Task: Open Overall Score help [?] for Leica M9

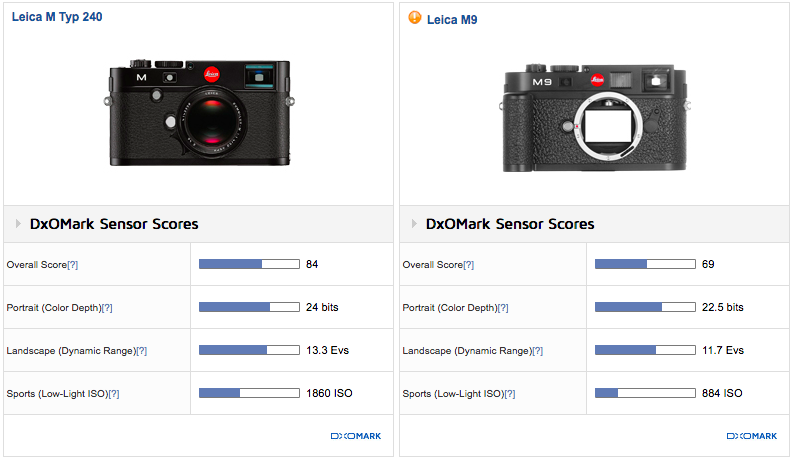Action: (x=468, y=265)
